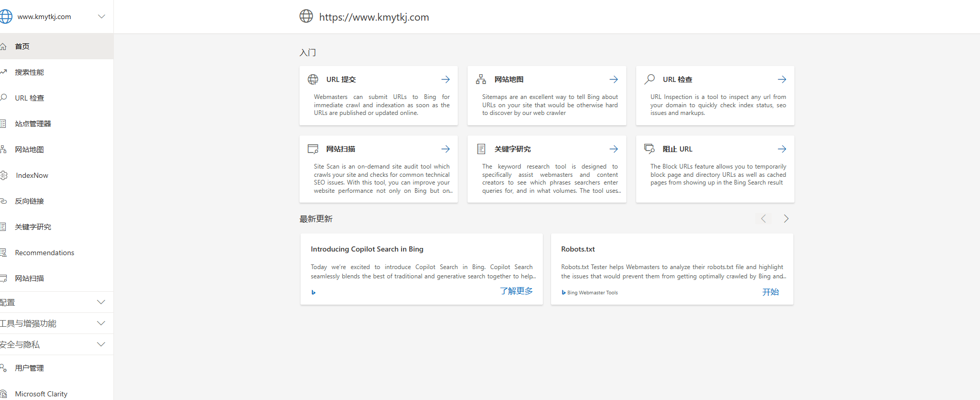Click the icon next to Microsoft Clarity

(3, 394)
